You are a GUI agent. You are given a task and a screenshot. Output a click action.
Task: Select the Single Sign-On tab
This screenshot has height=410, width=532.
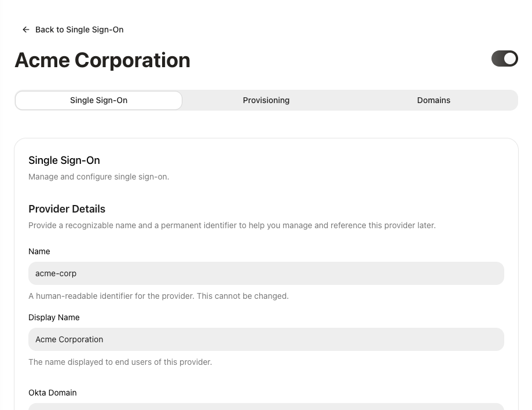click(x=98, y=100)
